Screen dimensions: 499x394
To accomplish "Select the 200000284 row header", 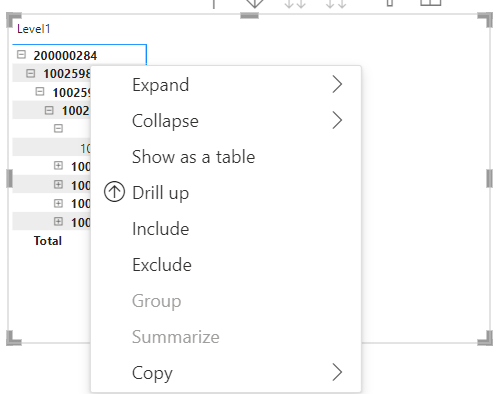I will (65, 55).
